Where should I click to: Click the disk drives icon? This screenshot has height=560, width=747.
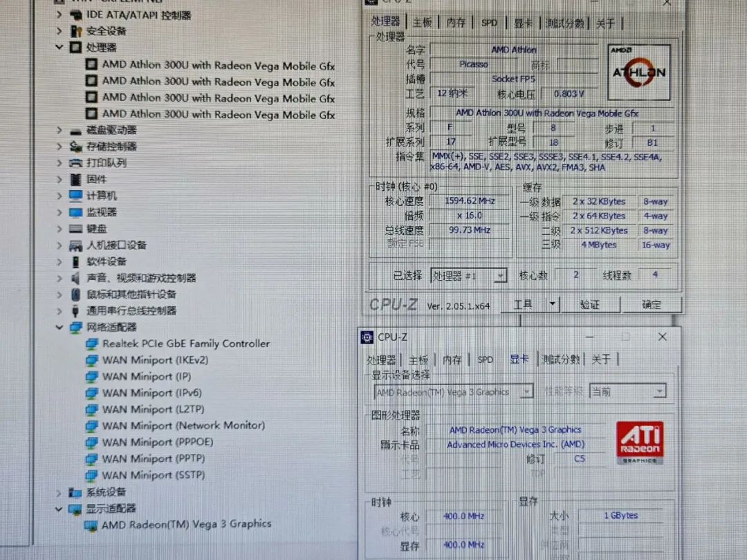[x=76, y=131]
